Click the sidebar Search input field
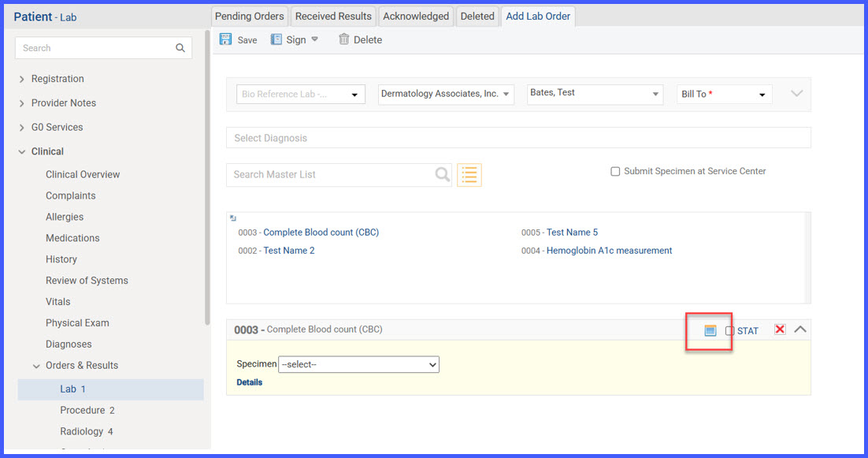Viewport: 868px width, 458px height. [x=103, y=48]
